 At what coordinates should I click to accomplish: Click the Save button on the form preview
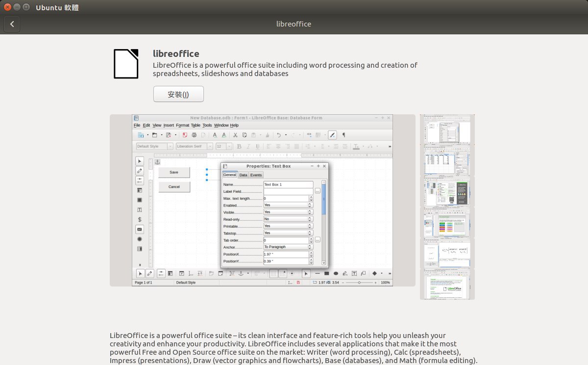pyautogui.click(x=174, y=172)
